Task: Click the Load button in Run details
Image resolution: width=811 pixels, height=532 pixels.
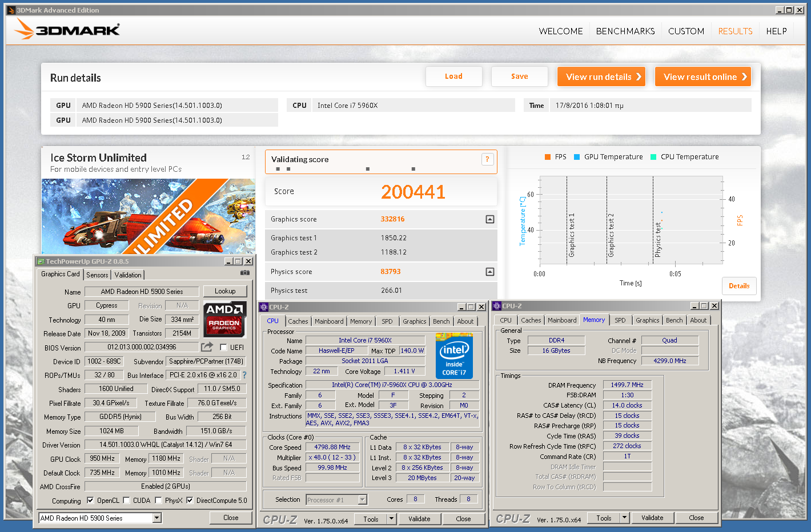Action: pos(453,76)
